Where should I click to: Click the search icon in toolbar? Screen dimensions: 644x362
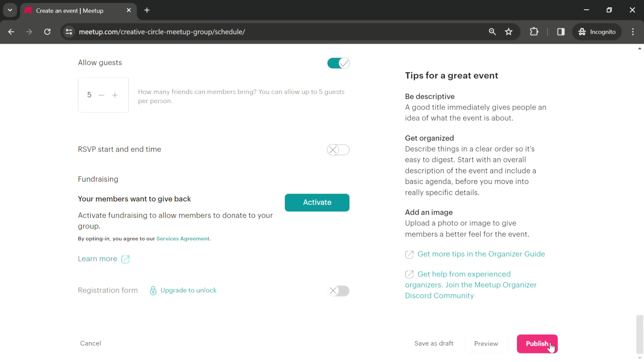(492, 31)
